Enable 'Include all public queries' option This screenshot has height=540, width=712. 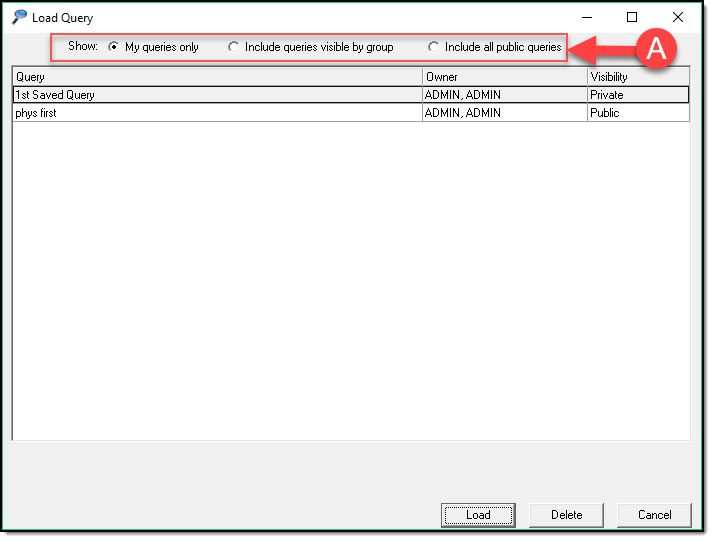point(434,47)
